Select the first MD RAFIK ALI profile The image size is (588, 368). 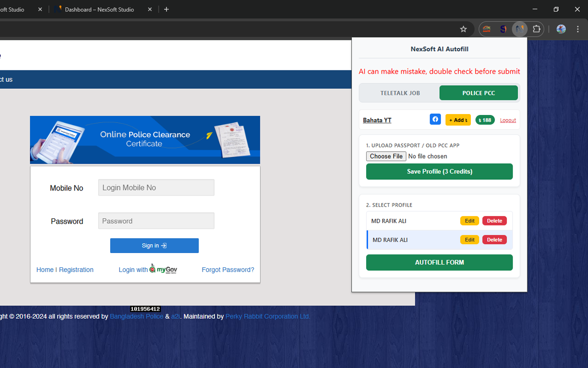[x=439, y=221]
